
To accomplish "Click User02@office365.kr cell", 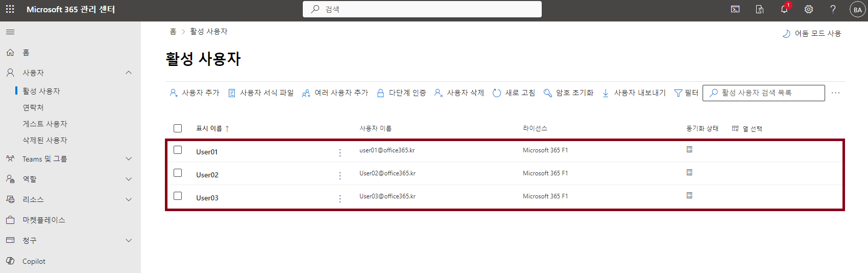I will (388, 173).
